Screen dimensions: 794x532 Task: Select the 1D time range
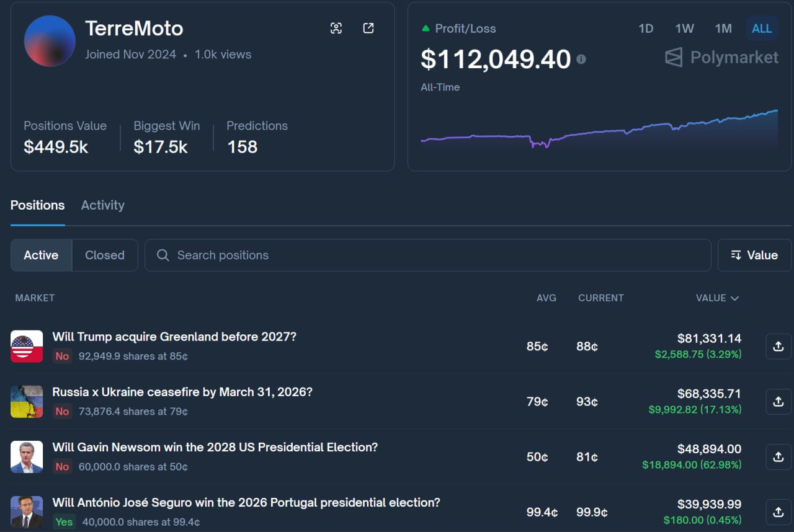tap(646, 29)
